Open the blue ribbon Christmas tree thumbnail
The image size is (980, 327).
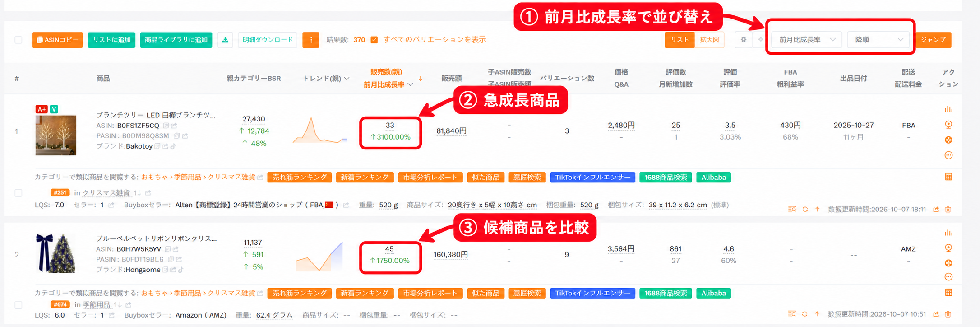[x=56, y=253]
